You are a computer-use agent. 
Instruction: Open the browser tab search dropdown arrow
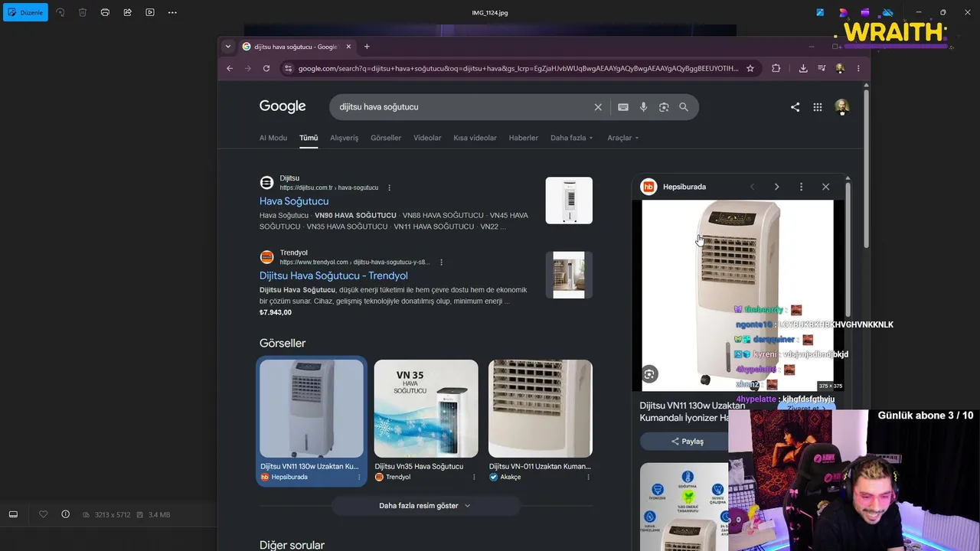click(x=227, y=47)
